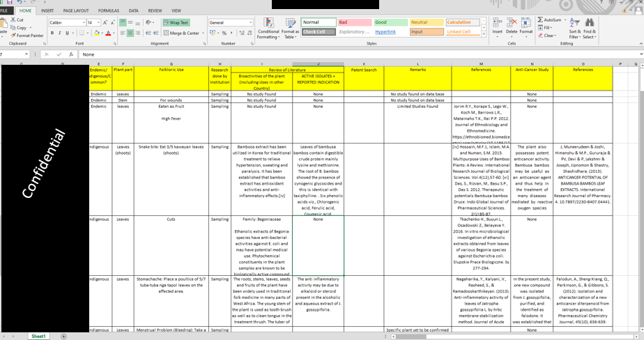Apply the Bad cell style
The width and height of the screenshot is (644, 340).
pos(355,22)
